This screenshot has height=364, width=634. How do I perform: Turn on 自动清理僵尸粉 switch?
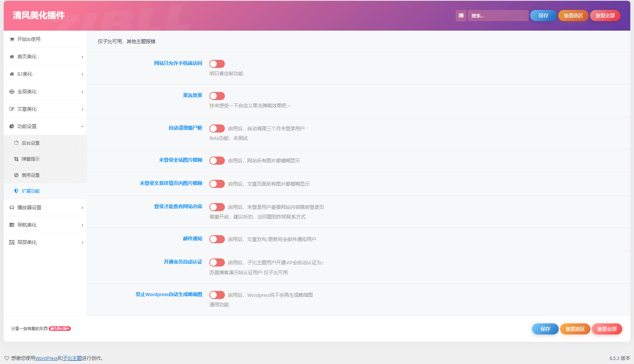(217, 128)
